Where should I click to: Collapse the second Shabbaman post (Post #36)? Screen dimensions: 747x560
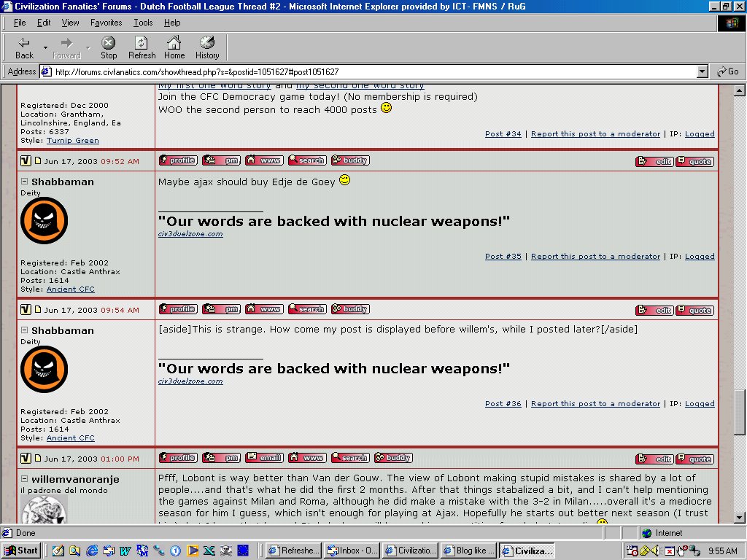[x=24, y=330]
